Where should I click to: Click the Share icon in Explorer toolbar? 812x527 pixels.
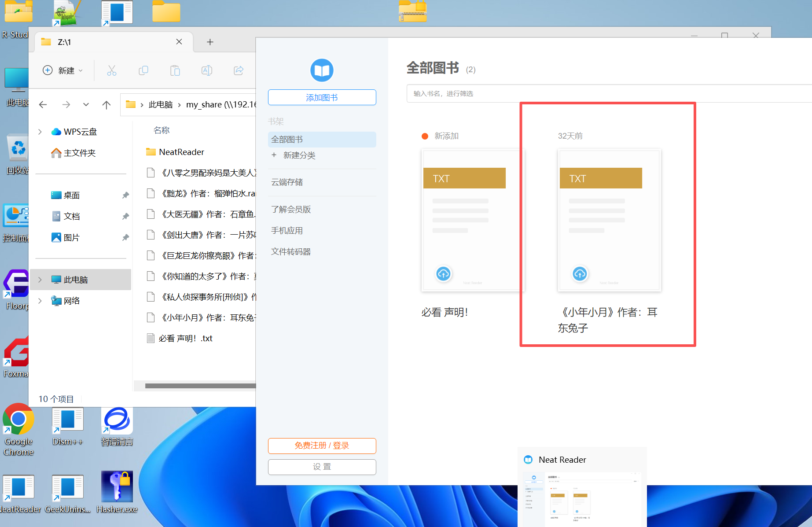239,70
